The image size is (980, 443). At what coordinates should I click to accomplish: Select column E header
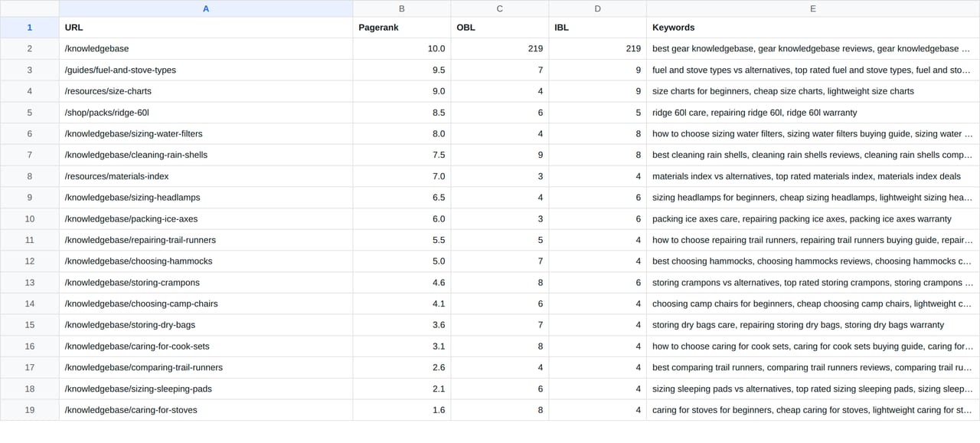pos(813,8)
